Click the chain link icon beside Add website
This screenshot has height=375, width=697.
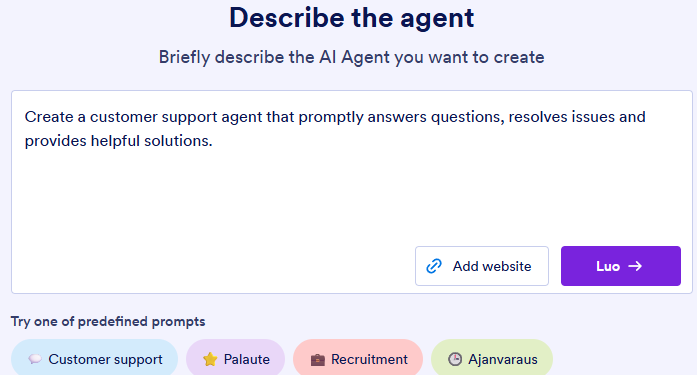434,266
